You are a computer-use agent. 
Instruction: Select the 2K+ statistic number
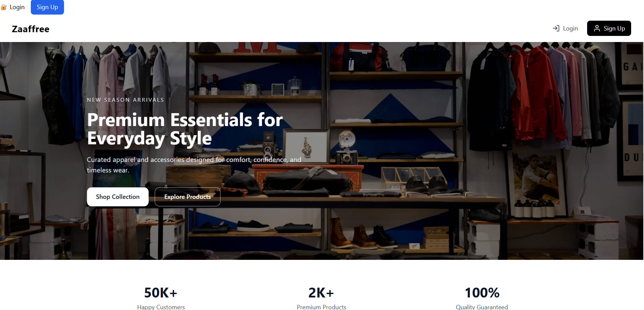[x=321, y=293]
